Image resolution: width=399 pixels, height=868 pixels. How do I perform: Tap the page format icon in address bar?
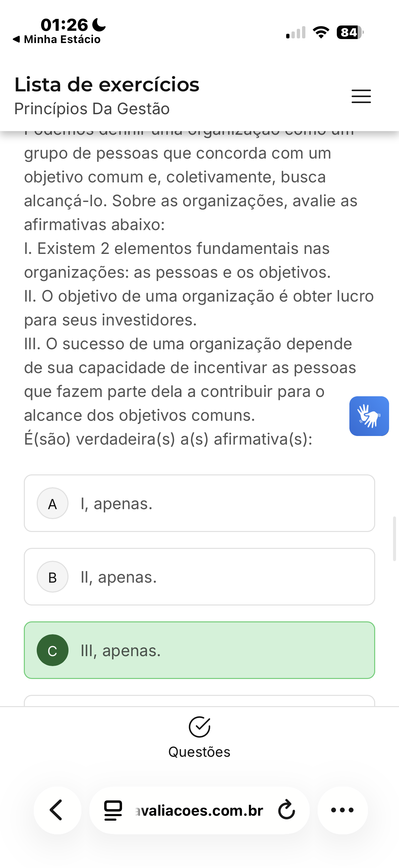(113, 810)
